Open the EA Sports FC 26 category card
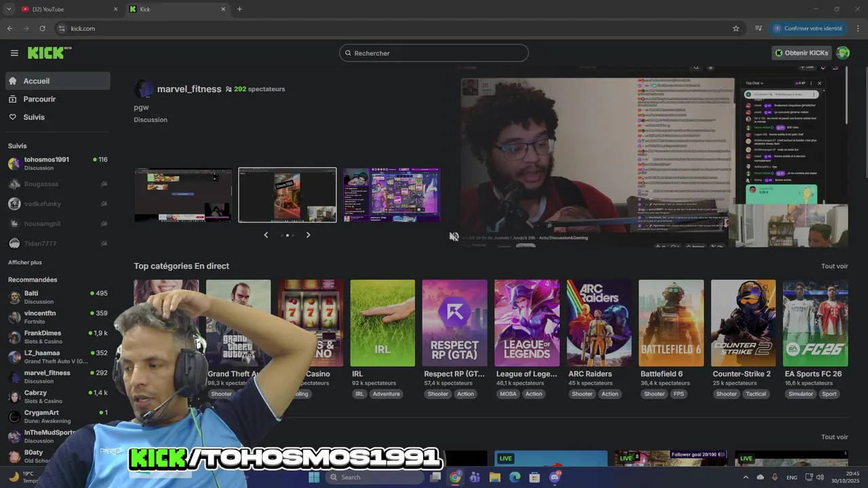868x488 pixels. pos(815,323)
